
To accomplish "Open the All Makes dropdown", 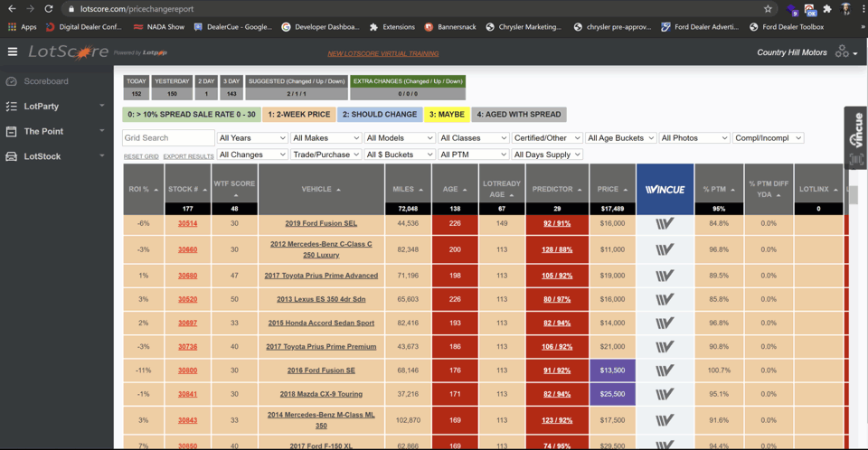I will 326,138.
